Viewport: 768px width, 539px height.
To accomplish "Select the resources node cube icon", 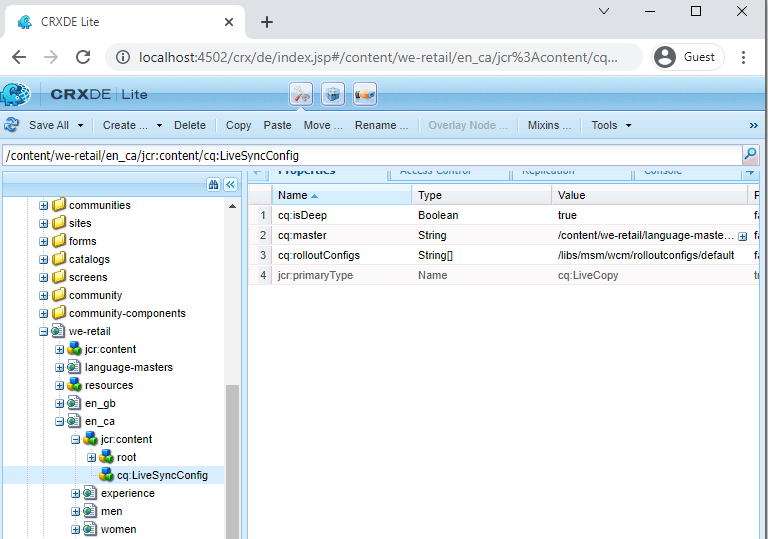I will 74,385.
